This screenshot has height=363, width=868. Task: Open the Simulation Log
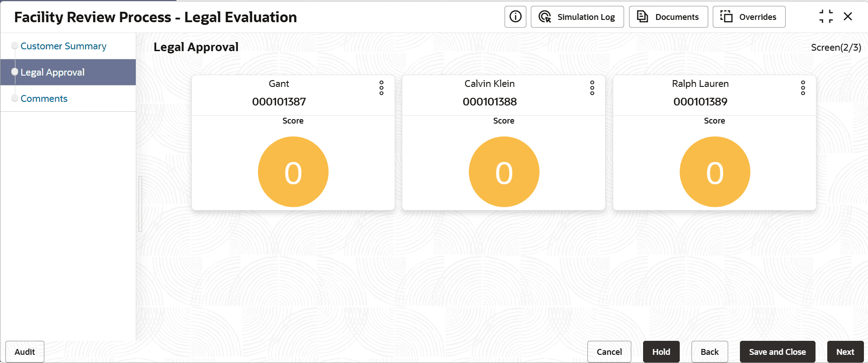pyautogui.click(x=577, y=17)
